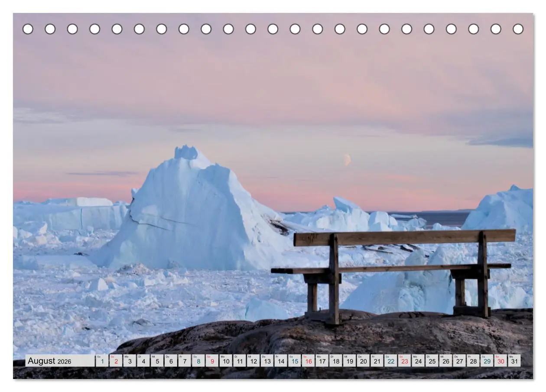
Task: Click day 5 date cell
Action: click(157, 361)
